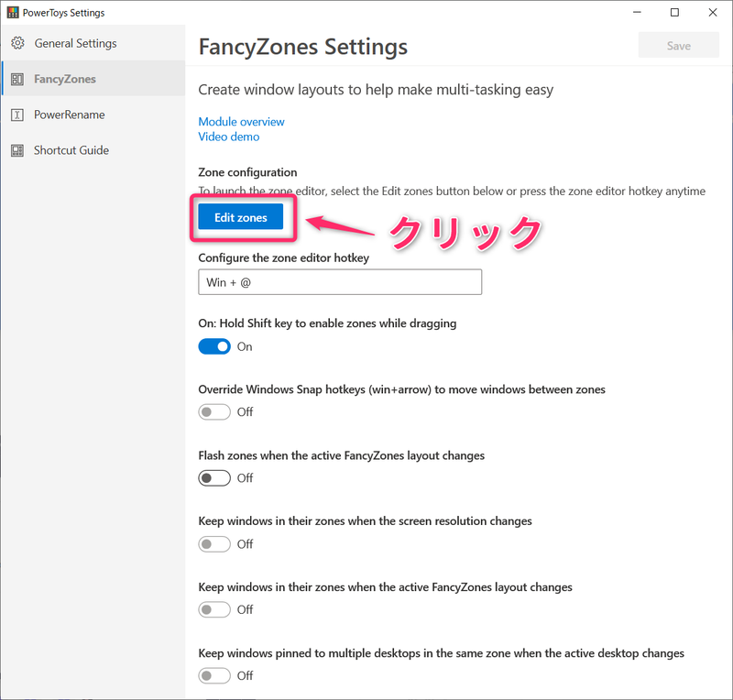Screen dimensions: 733x700
Task: Select FancyZones in the sidebar
Action: (x=93, y=79)
